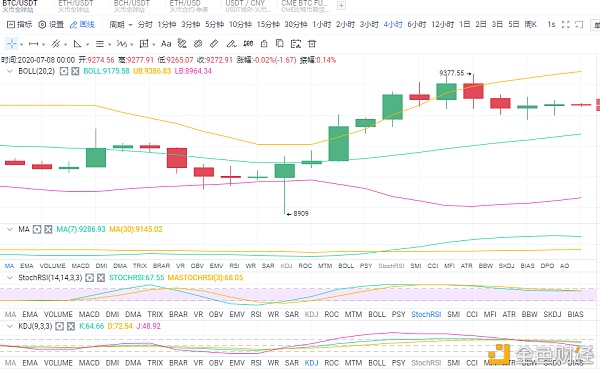Select the horizontal line segment tool
The height and width of the screenshot is (371, 600).
click(33, 44)
